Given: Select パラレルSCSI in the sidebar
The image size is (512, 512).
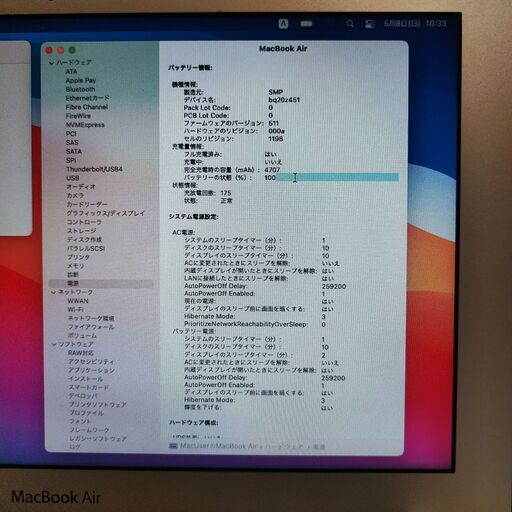Looking at the screenshot, I should coord(86,248).
